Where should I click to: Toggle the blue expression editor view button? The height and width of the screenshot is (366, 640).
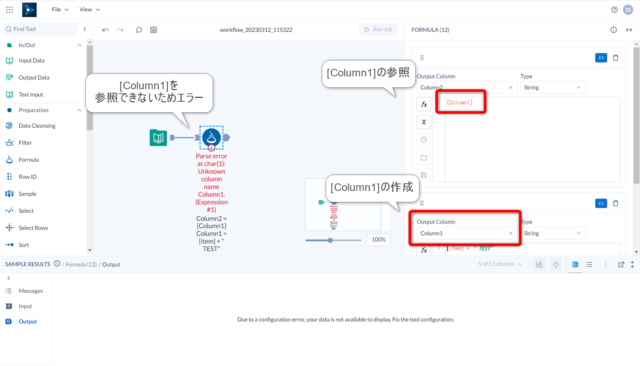pos(601,58)
